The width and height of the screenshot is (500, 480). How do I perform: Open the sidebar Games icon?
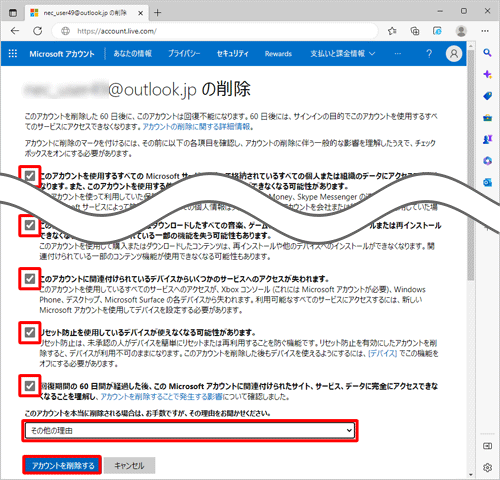click(487, 139)
